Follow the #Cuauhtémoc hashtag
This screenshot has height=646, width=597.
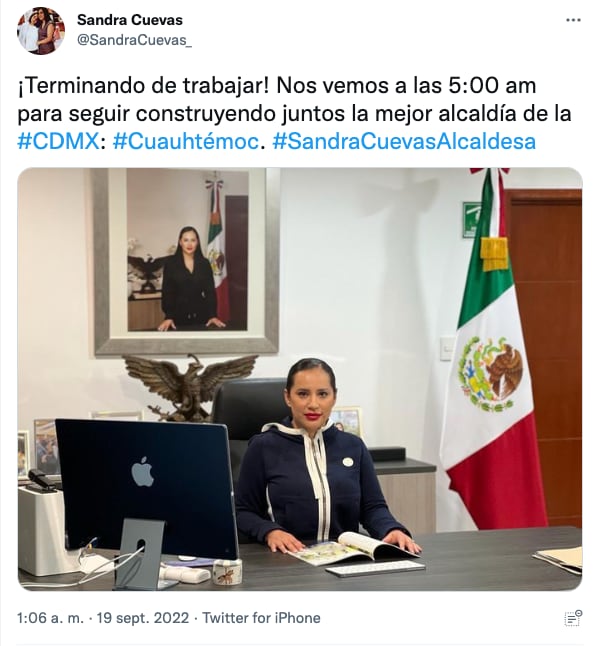point(186,142)
